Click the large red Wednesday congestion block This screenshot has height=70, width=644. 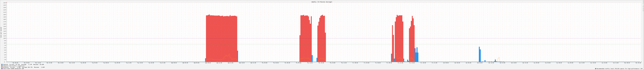point(221,37)
